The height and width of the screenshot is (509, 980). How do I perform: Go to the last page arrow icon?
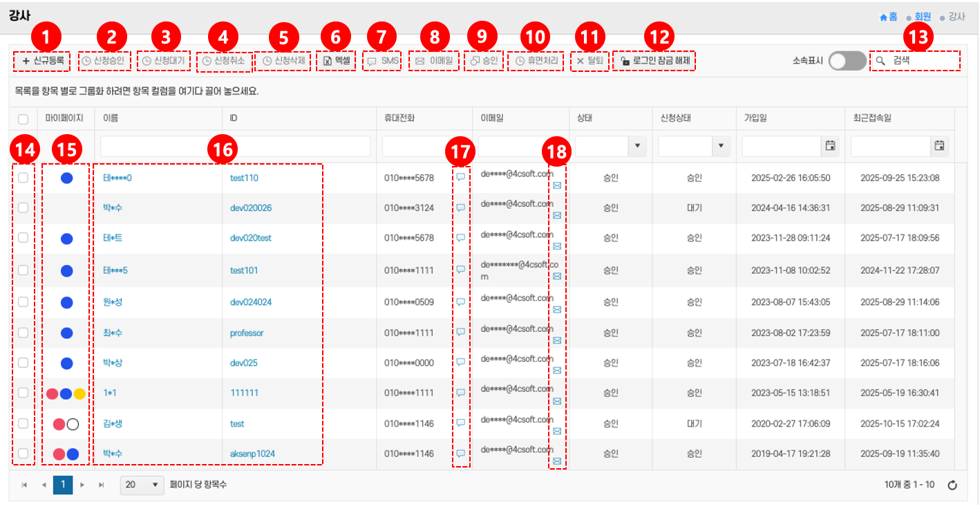coord(102,485)
